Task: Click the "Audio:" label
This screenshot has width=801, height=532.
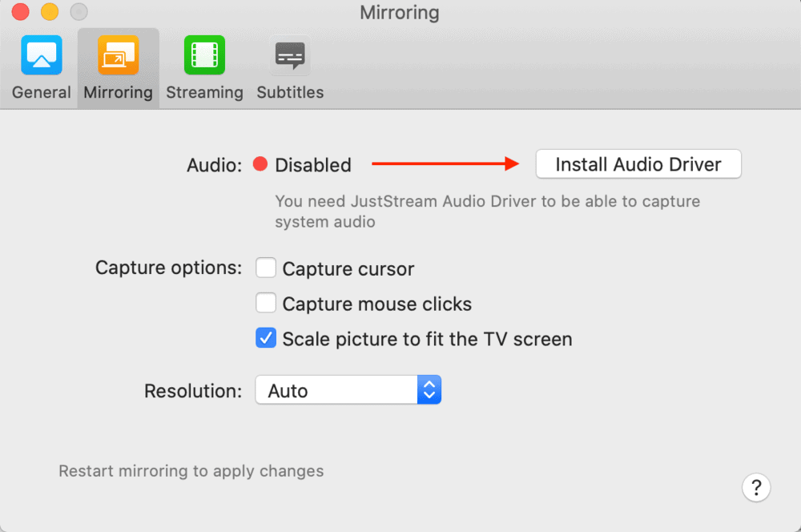Action: pyautogui.click(x=215, y=165)
